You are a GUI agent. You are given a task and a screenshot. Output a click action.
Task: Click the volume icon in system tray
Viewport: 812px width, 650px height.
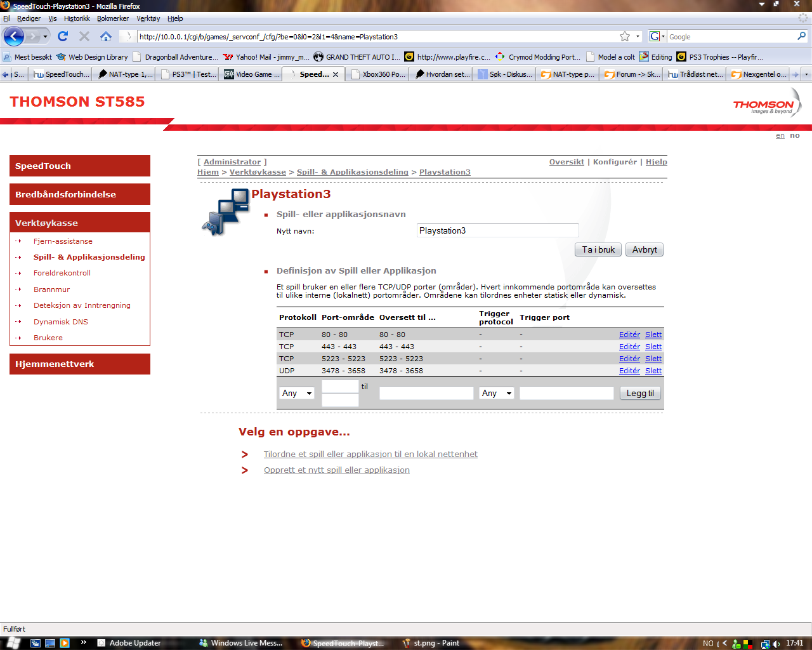[776, 644]
